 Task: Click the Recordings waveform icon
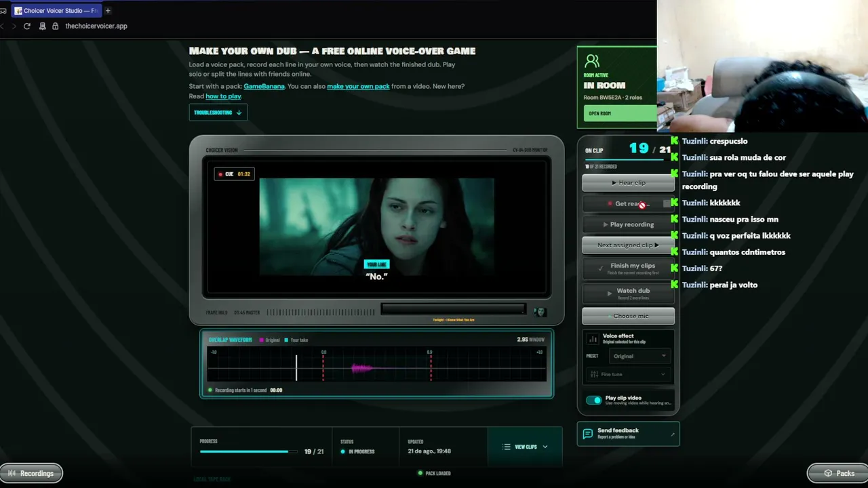pos(12,473)
